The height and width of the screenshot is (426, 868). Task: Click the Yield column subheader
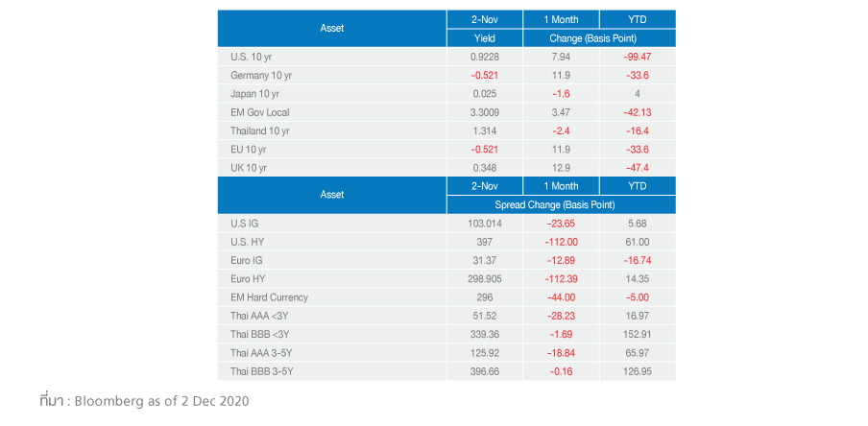click(x=485, y=38)
